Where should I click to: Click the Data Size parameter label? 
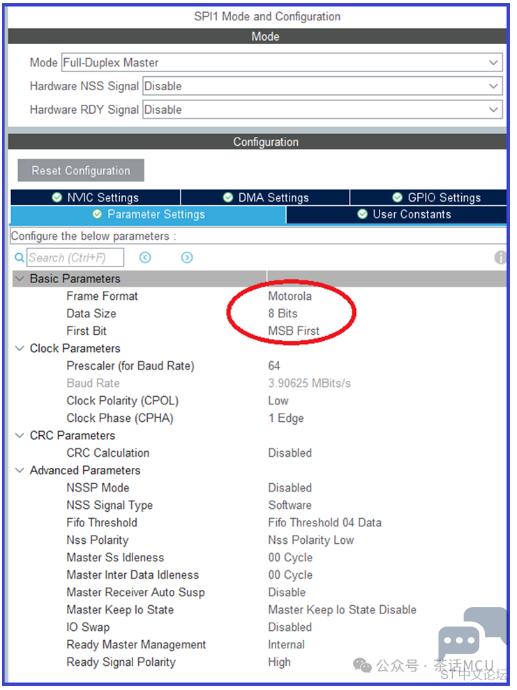[91, 314]
